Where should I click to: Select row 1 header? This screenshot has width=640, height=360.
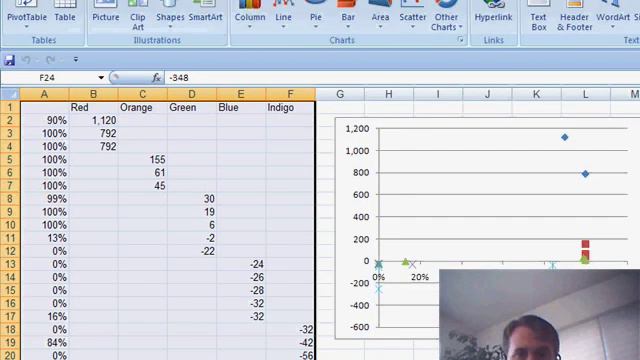point(10,107)
